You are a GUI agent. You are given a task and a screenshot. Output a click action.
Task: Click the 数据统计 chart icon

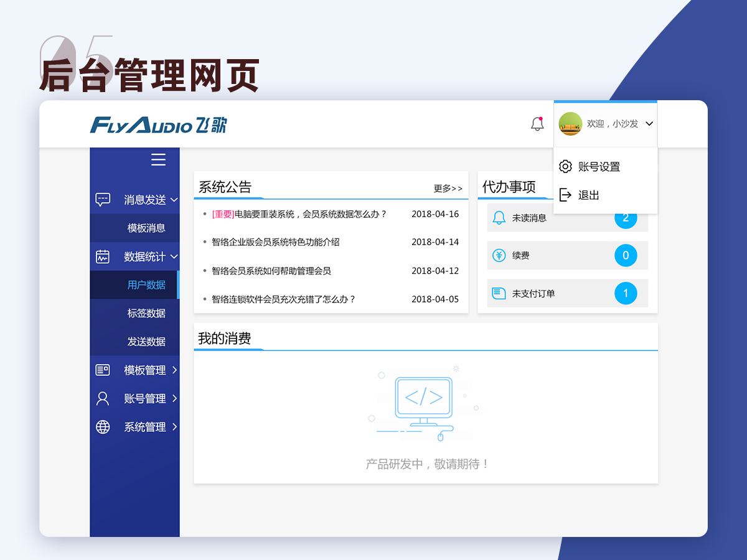point(103,256)
